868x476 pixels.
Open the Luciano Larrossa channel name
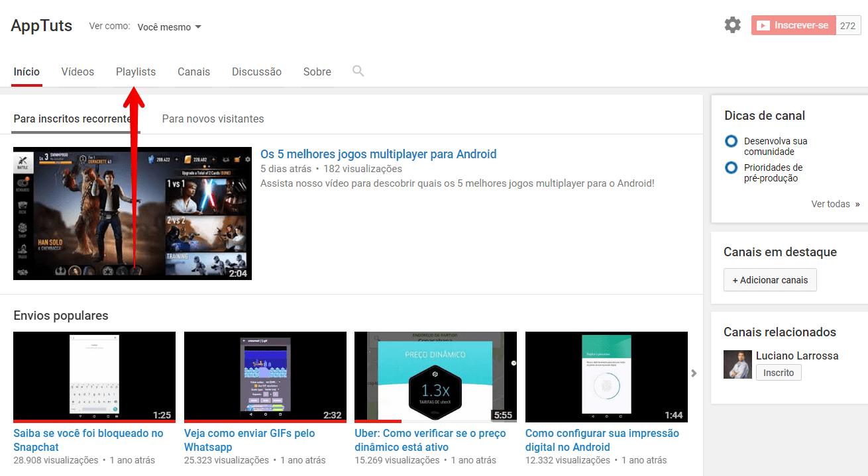[x=797, y=356]
